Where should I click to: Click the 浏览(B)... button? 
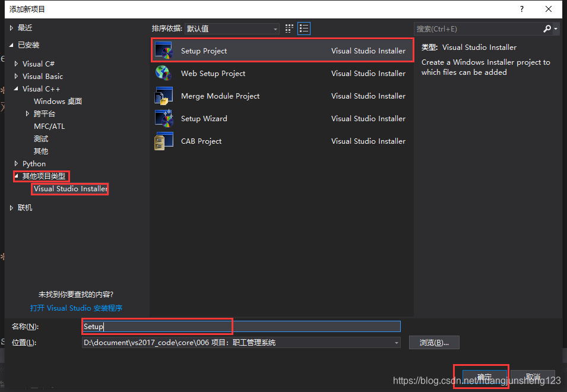434,343
